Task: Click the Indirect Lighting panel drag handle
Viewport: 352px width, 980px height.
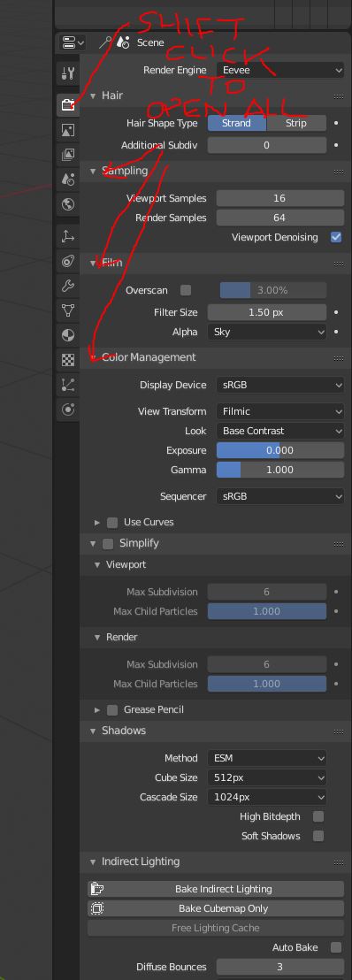Action: click(338, 862)
